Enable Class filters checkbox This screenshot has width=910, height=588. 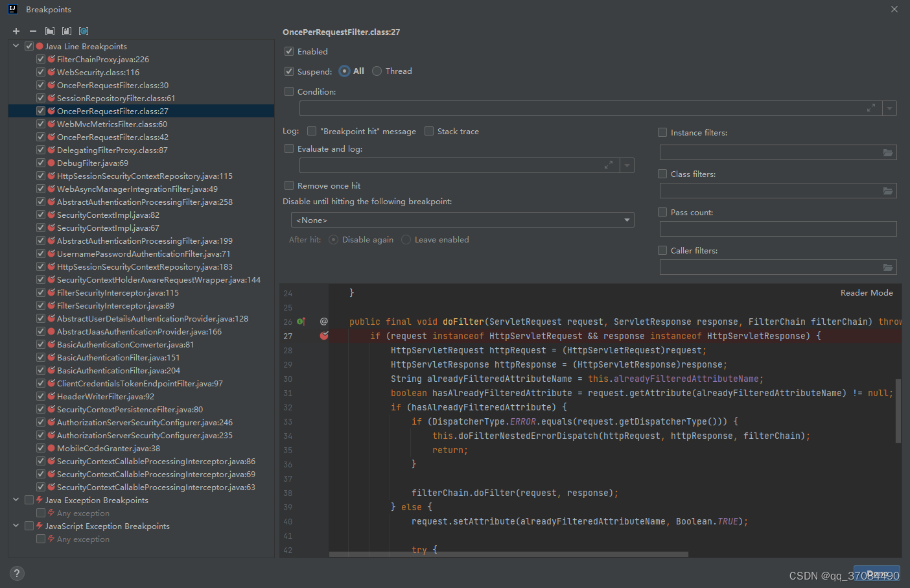[x=662, y=174]
